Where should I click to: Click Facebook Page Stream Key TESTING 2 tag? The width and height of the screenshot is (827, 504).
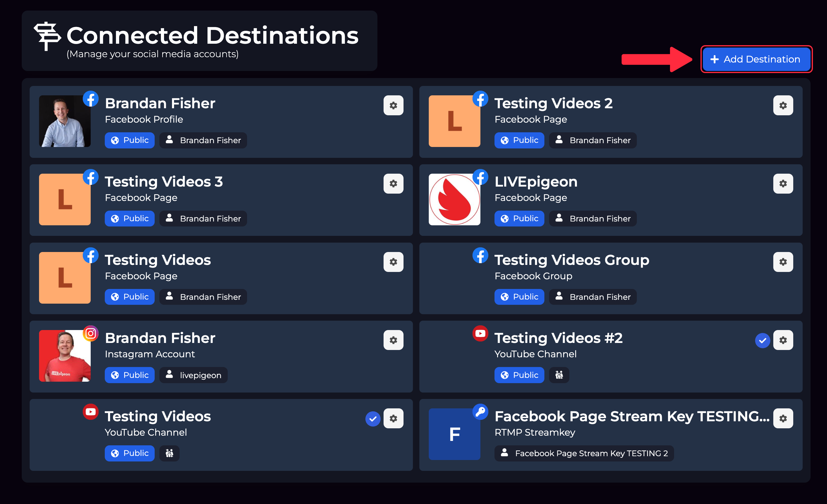584,453
